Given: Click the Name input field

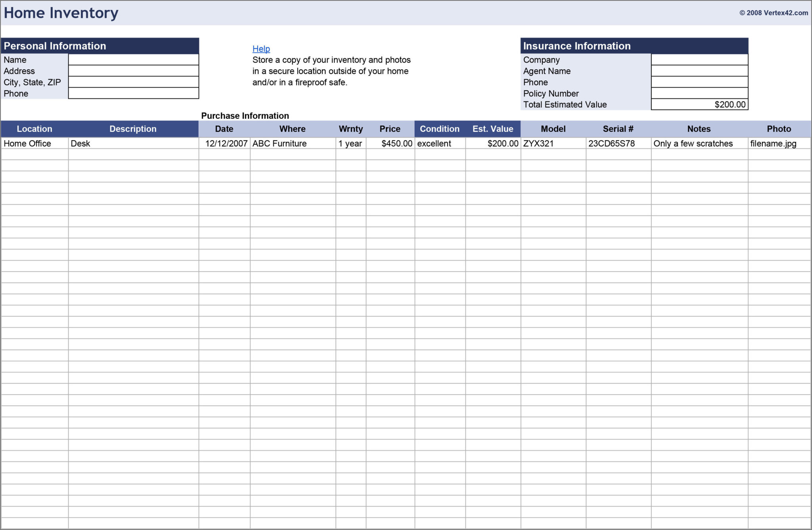Looking at the screenshot, I should (x=133, y=59).
